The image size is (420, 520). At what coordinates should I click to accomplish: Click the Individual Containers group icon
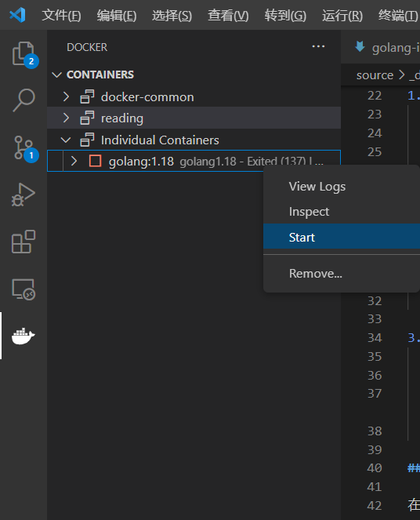(87, 140)
